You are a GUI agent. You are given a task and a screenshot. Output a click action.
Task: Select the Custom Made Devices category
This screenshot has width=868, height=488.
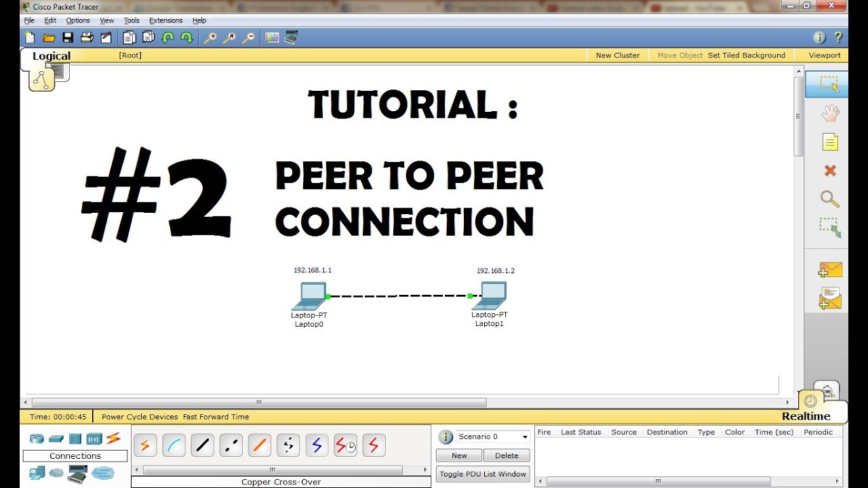tap(77, 474)
